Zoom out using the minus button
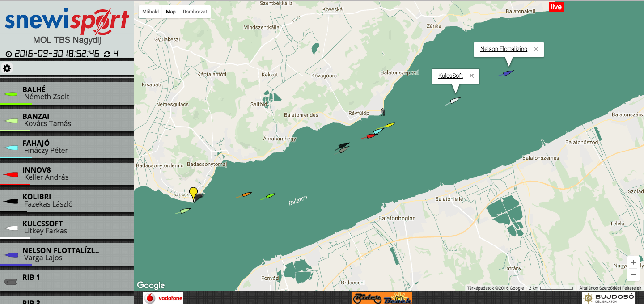 (x=633, y=274)
